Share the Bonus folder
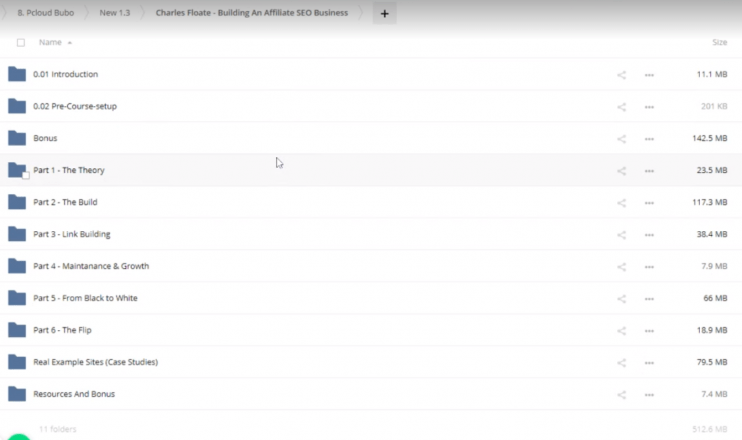 621,138
